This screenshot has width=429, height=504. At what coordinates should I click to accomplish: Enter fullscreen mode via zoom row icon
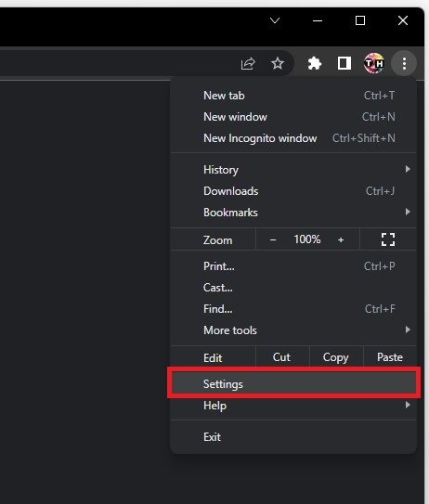(x=388, y=239)
